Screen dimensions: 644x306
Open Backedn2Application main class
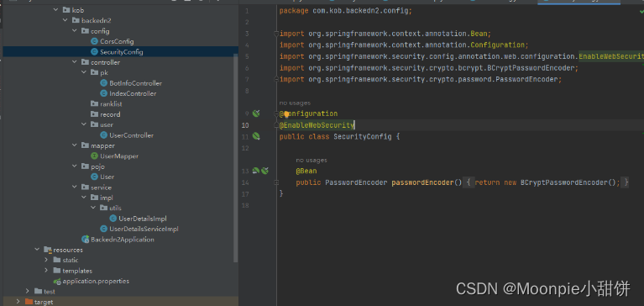[123, 240]
